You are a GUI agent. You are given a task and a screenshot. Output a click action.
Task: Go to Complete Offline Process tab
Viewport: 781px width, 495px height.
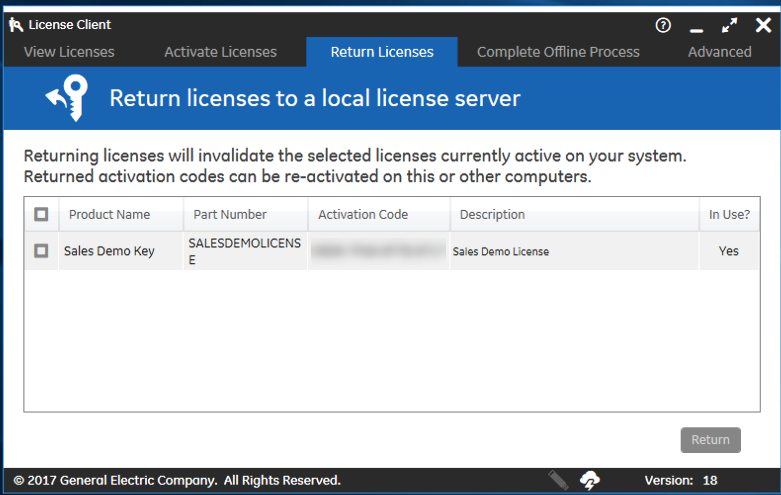[x=558, y=52]
